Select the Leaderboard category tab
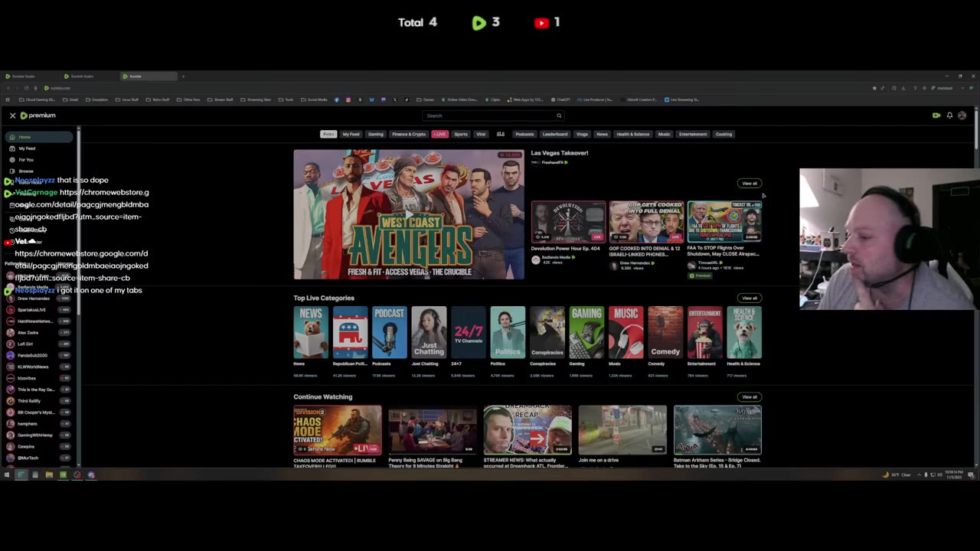980x551 pixels. pyautogui.click(x=555, y=134)
